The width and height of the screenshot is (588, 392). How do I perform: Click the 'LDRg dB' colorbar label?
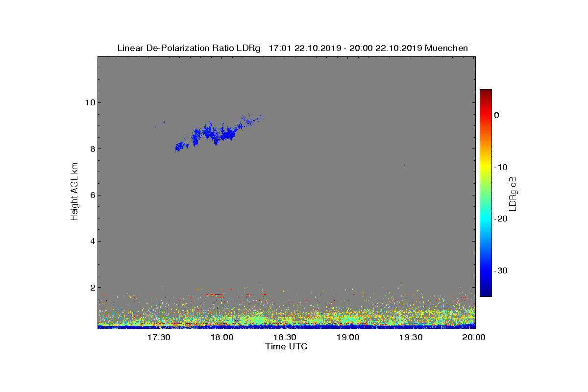(x=513, y=193)
